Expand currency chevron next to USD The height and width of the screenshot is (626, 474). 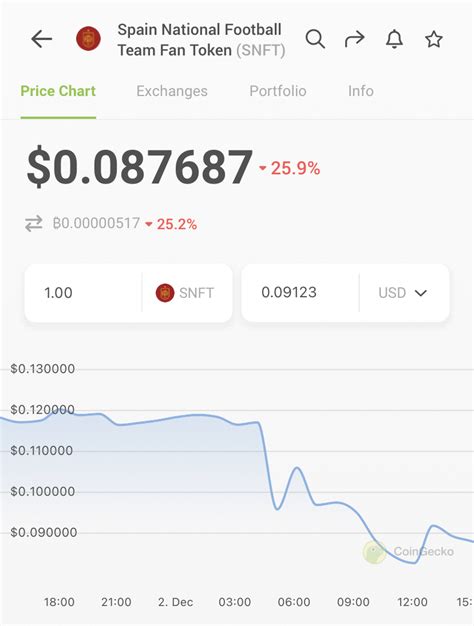point(421,293)
